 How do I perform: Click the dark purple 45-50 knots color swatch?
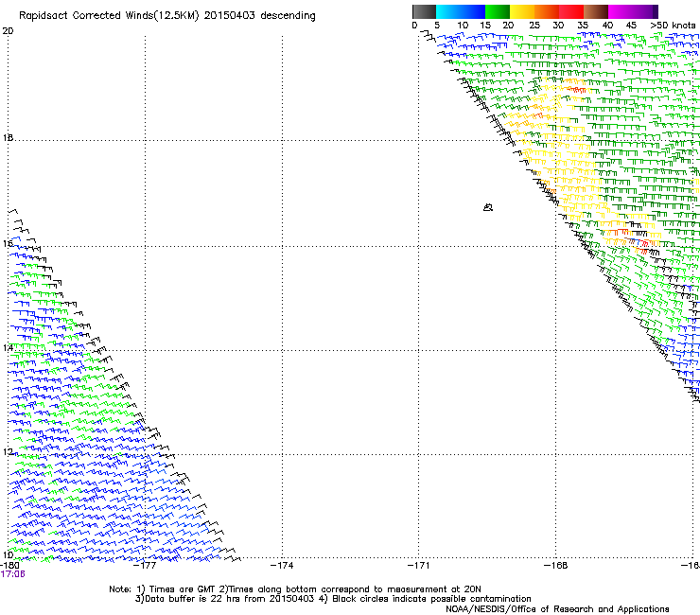click(x=645, y=11)
